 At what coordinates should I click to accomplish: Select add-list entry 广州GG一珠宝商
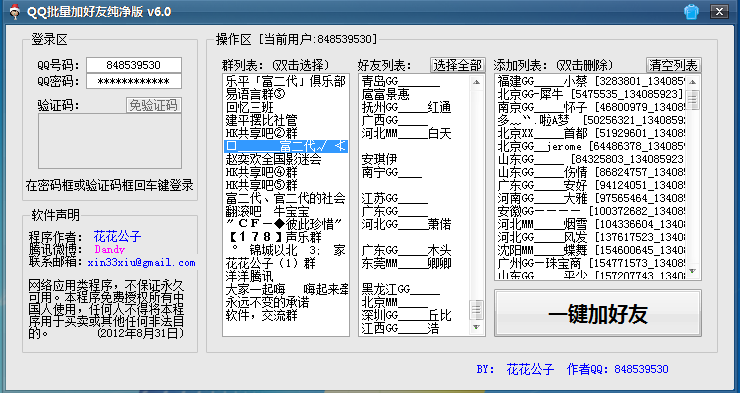click(x=591, y=263)
